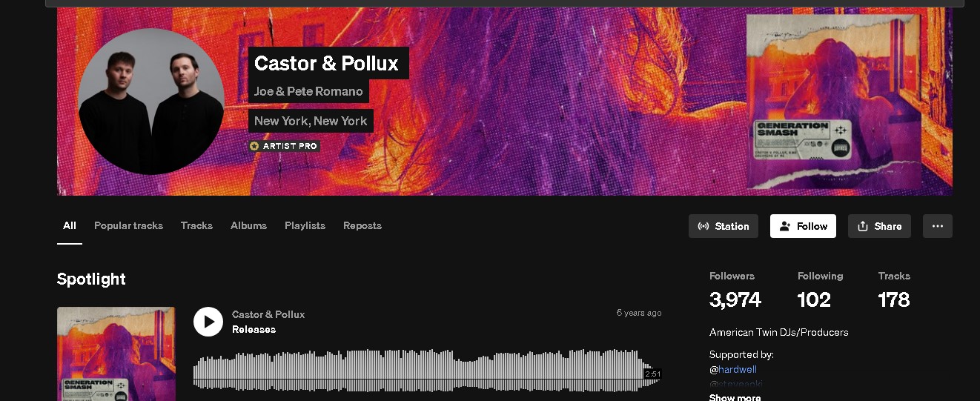
Task: View the Followers count list
Action: pyautogui.click(x=735, y=291)
